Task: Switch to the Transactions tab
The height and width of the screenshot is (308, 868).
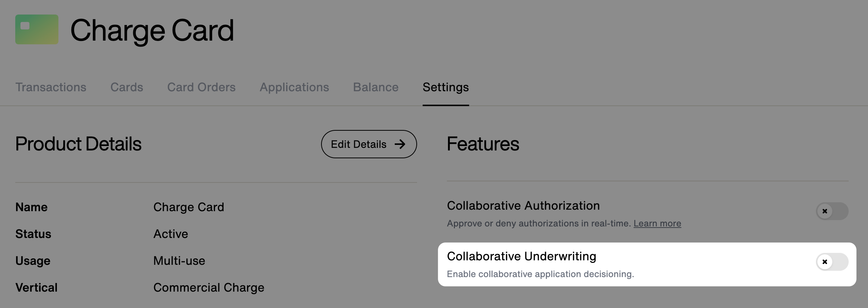Action: point(51,87)
